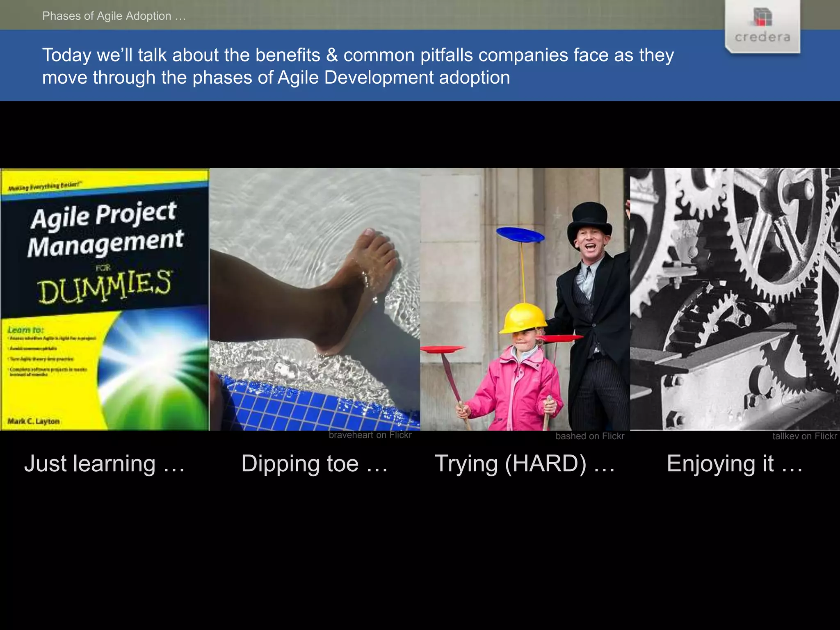This screenshot has height=630, width=840.
Task: Click the blue spinning plate on stick
Action: tap(520, 235)
